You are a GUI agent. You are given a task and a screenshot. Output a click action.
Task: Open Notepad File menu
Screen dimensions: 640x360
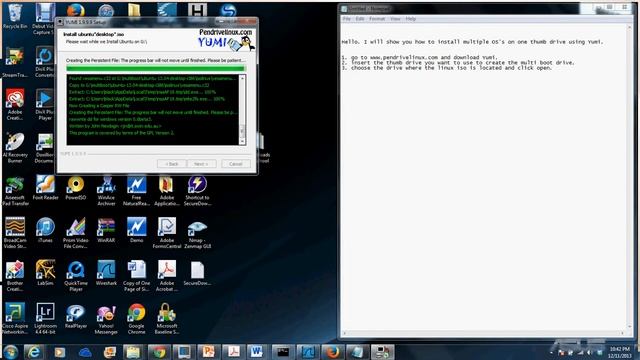[x=347, y=19]
